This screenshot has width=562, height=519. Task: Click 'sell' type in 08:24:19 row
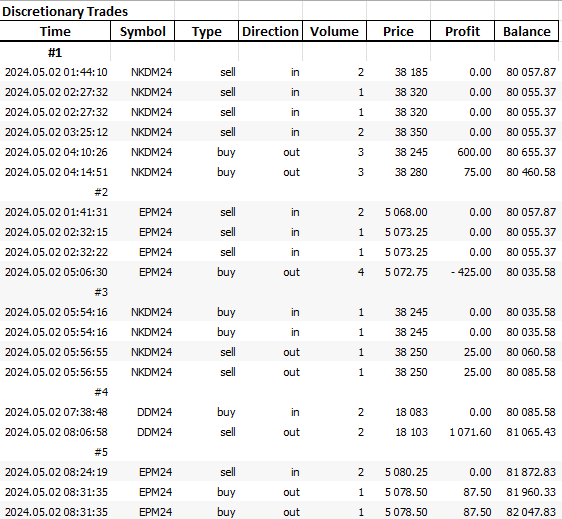(x=228, y=472)
